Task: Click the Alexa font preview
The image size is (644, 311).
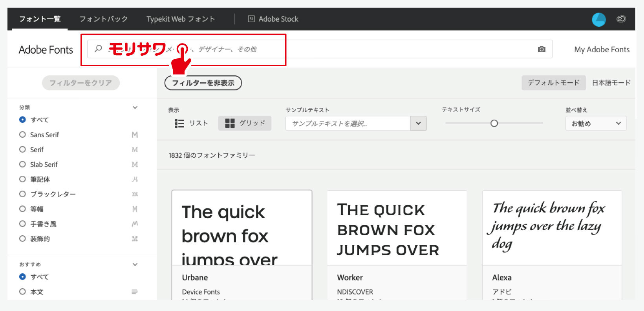Action: (x=552, y=228)
